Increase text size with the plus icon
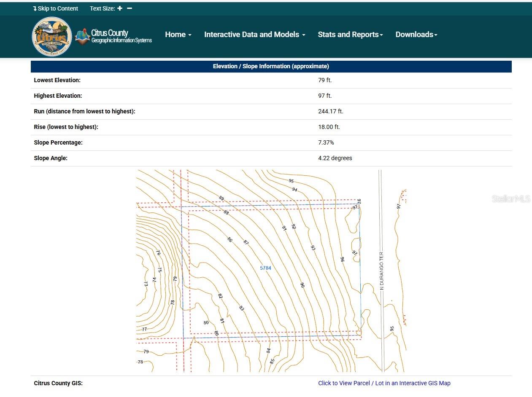532x397 pixels. [120, 8]
